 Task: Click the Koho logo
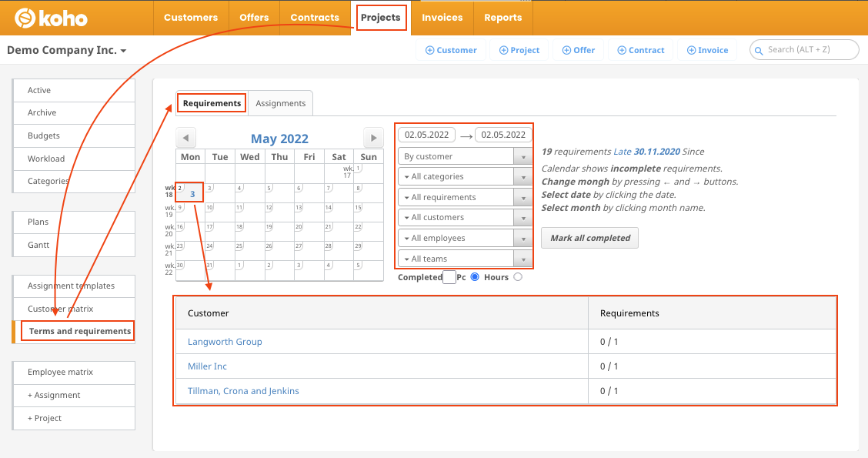pos(51,18)
